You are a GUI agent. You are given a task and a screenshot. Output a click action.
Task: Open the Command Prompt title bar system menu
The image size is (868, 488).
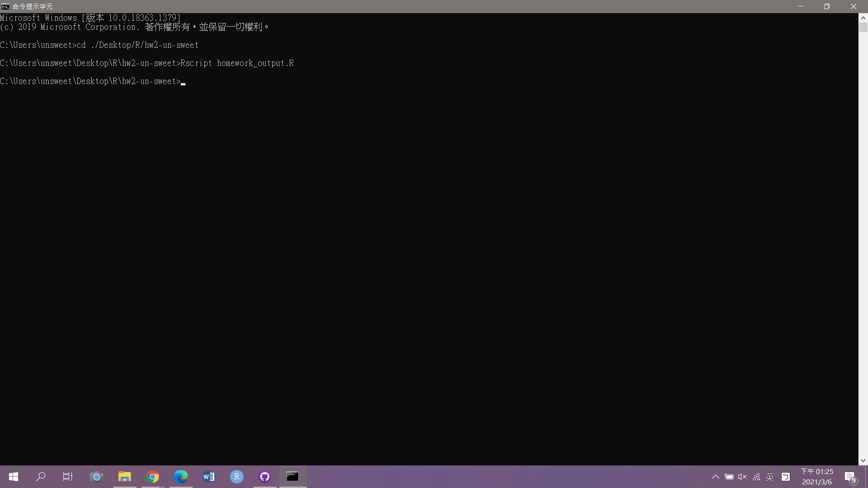click(5, 6)
